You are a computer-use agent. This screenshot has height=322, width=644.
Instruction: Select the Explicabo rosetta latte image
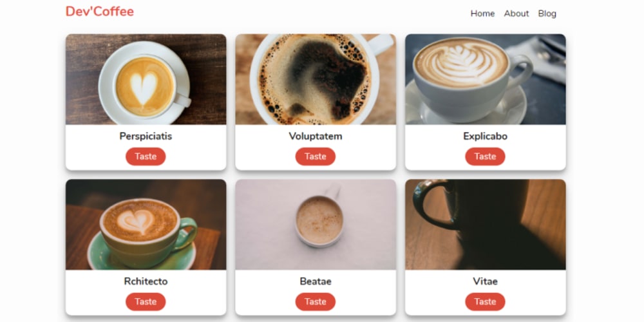[x=486, y=79]
